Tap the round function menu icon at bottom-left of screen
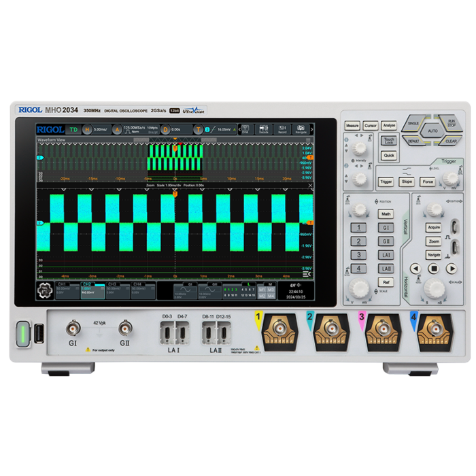The height and width of the screenshot is (476, 476). 46,290
